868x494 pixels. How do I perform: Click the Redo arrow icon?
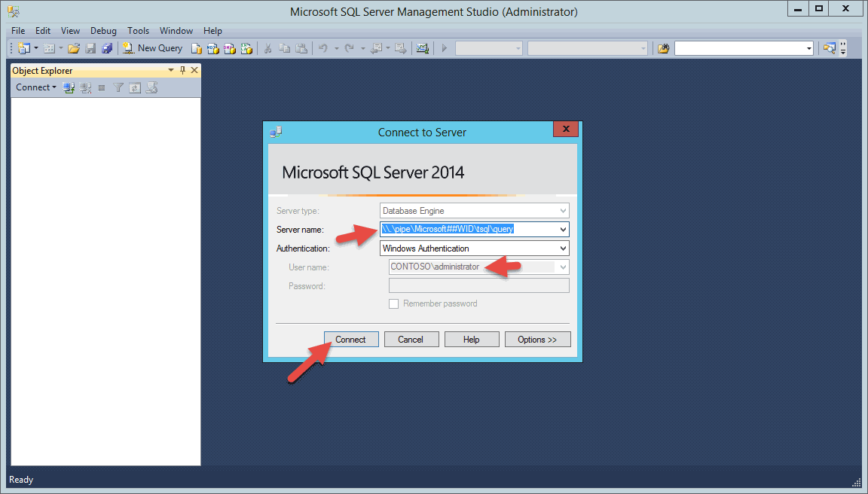(350, 49)
